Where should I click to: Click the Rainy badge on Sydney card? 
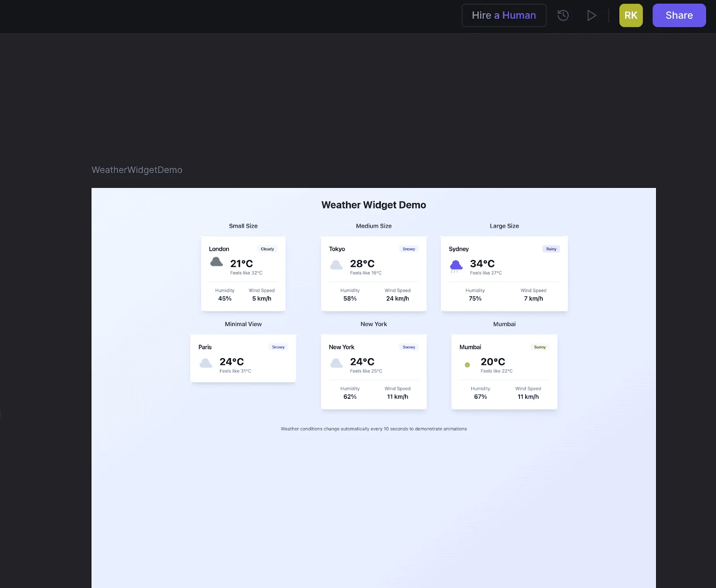point(551,249)
